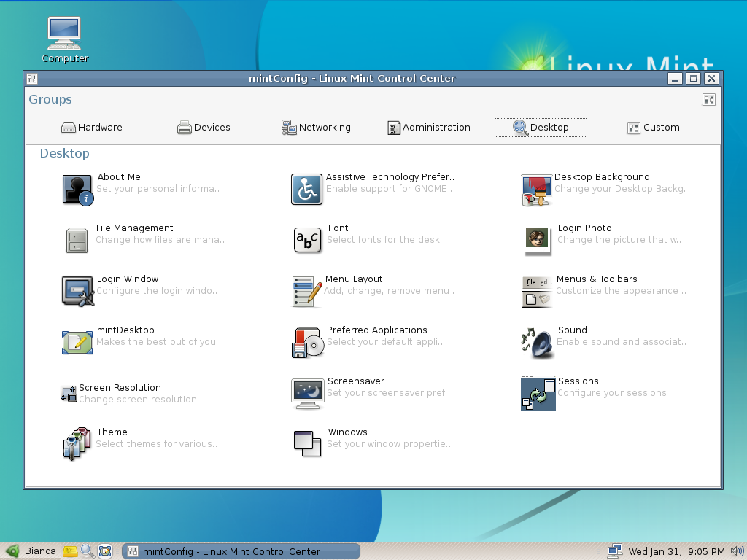The height and width of the screenshot is (560, 747).
Task: Close the mintConfig Control Center window
Action: (712, 79)
